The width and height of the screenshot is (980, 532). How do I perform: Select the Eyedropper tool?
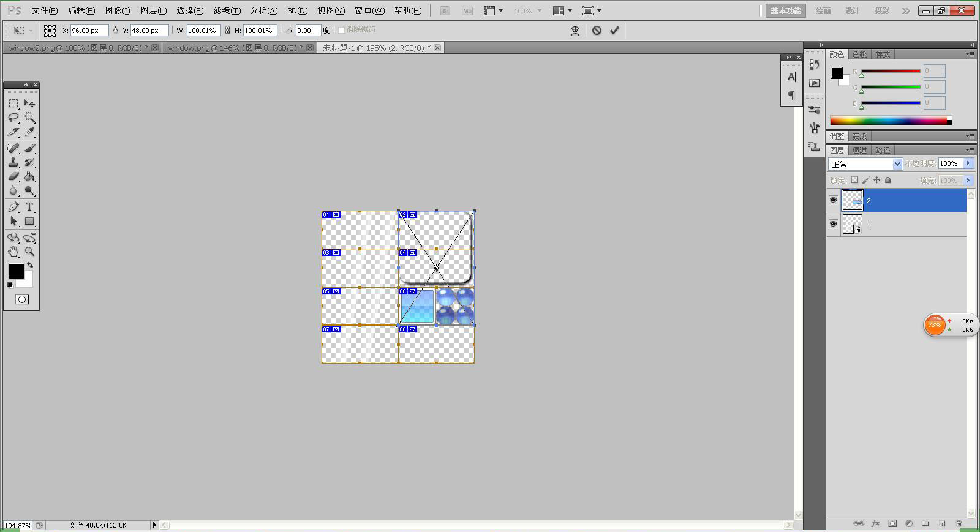click(29, 132)
